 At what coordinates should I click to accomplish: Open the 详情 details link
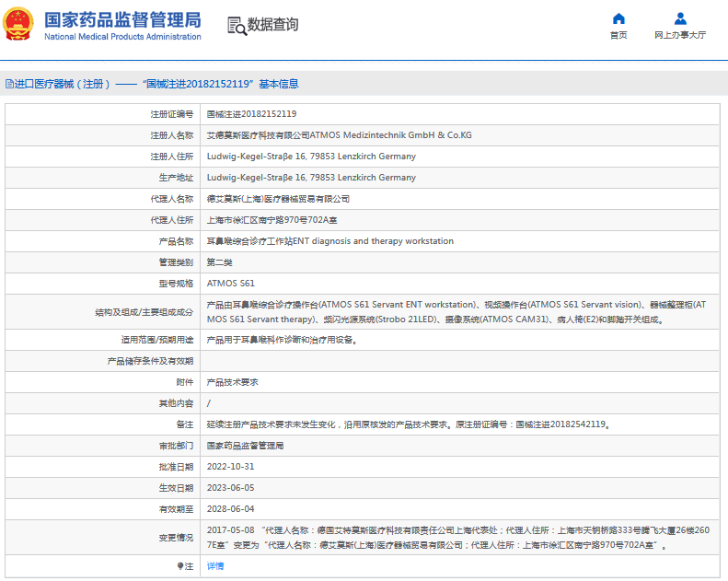[x=215, y=566]
